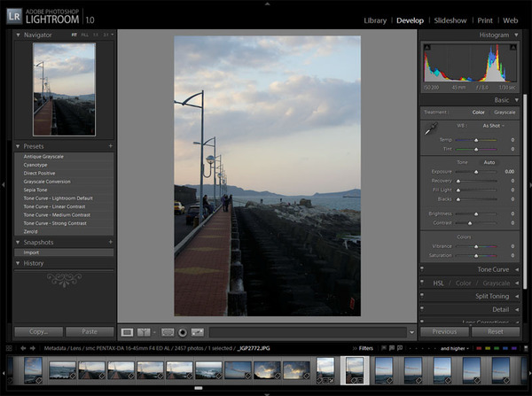The width and height of the screenshot is (532, 396).
Task: Add a new snapshot with the plus icon
Action: click(111, 242)
